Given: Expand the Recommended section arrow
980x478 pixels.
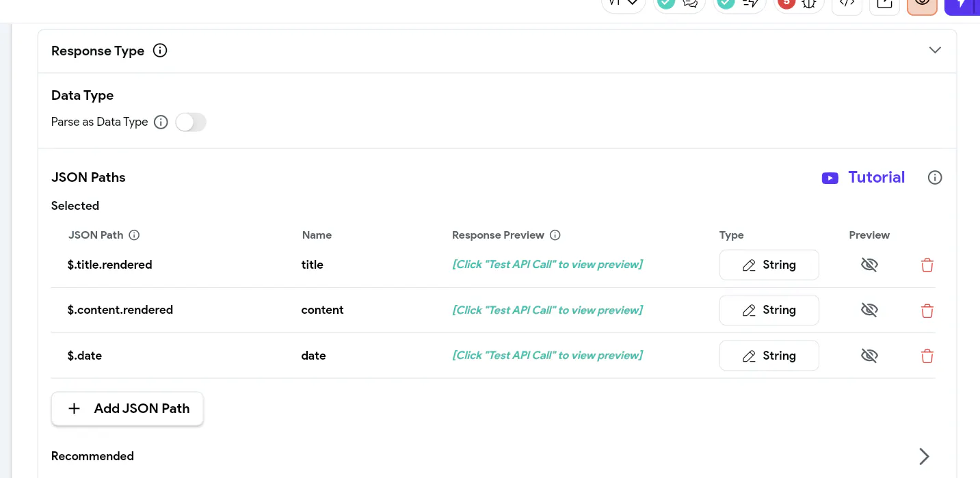Looking at the screenshot, I should 924,456.
